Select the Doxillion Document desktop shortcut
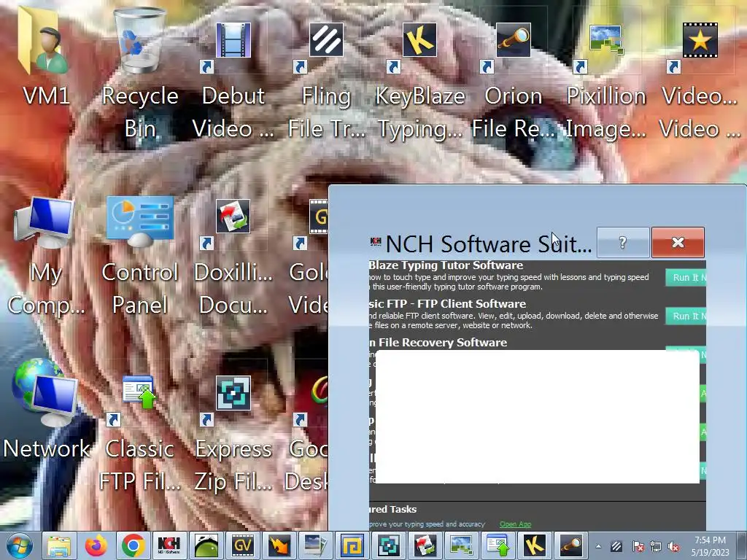Viewport: 747px width, 560px height. coord(233,257)
